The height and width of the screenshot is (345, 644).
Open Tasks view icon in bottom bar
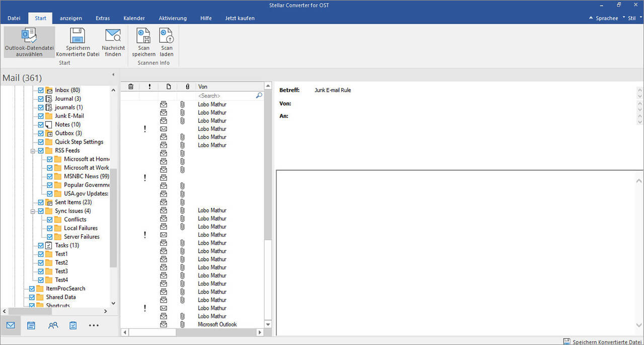click(73, 325)
